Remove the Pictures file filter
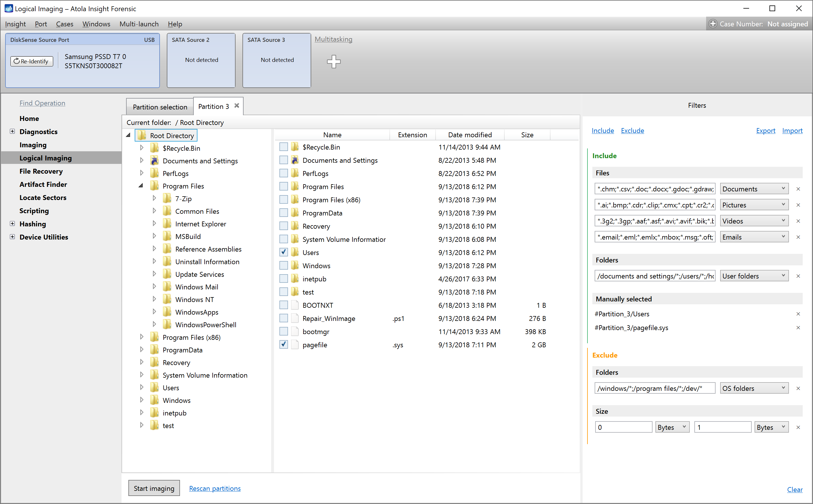This screenshot has width=813, height=504. pos(798,205)
